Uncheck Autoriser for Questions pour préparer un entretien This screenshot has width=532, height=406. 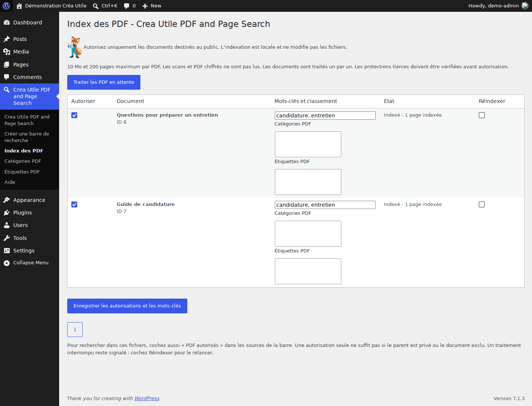(x=74, y=115)
